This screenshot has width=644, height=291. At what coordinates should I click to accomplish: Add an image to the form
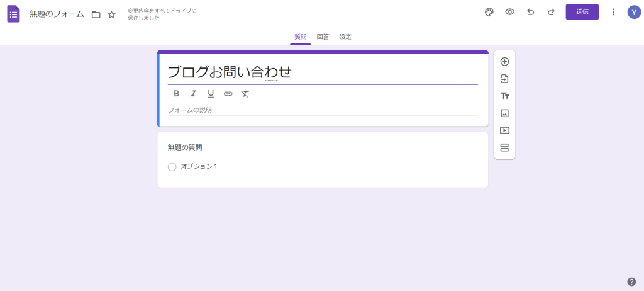pyautogui.click(x=504, y=113)
